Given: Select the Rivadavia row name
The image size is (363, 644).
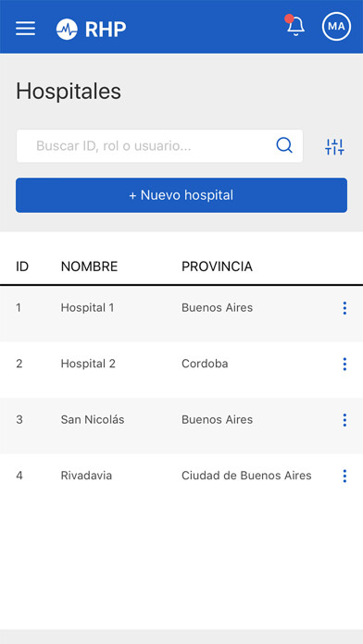Looking at the screenshot, I should (x=86, y=476).
